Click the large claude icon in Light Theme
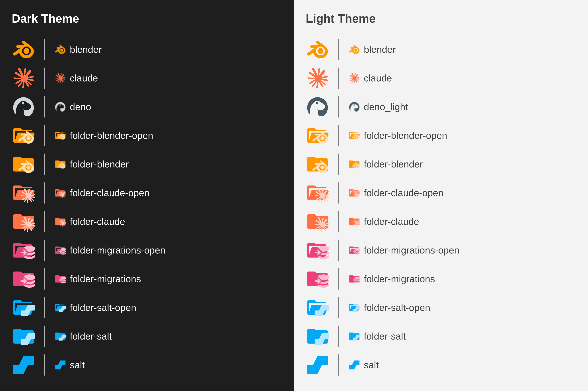The image size is (588, 391). pyautogui.click(x=317, y=78)
